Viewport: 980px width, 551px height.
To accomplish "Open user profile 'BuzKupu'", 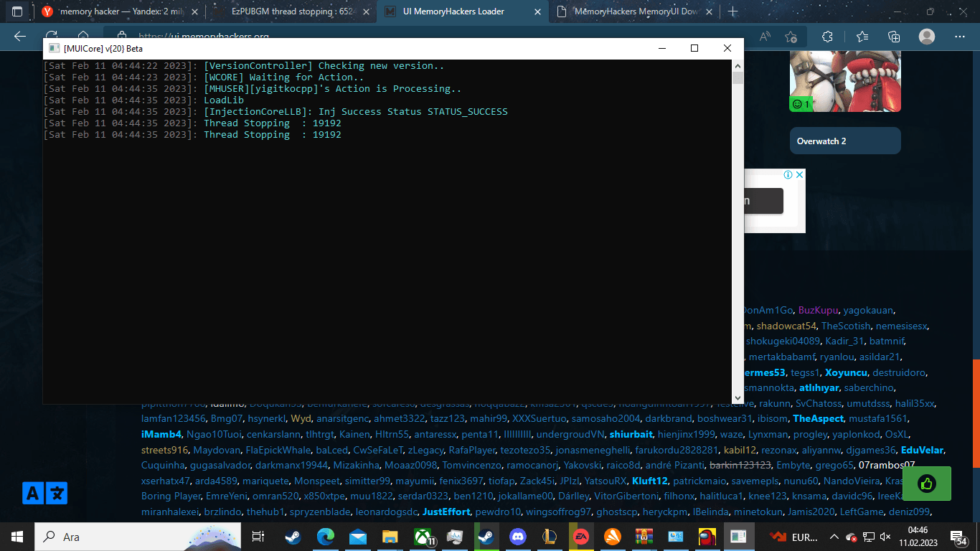I will click(817, 310).
